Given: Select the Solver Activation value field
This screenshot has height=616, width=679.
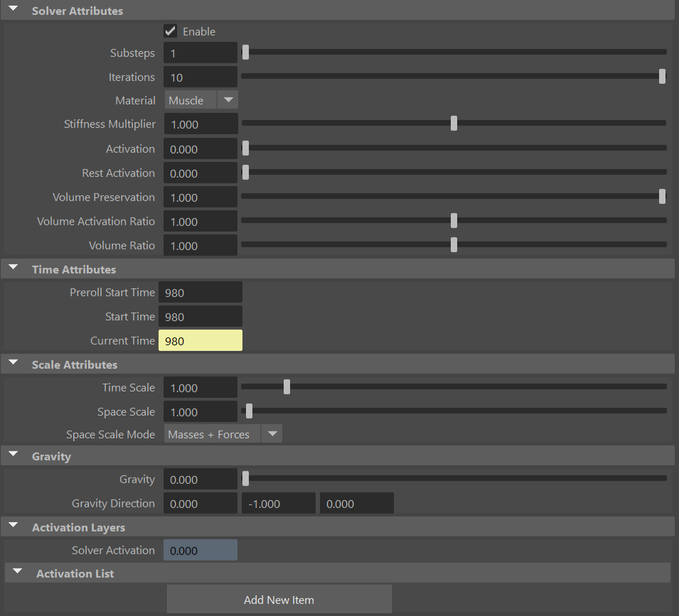Looking at the screenshot, I should click(201, 549).
